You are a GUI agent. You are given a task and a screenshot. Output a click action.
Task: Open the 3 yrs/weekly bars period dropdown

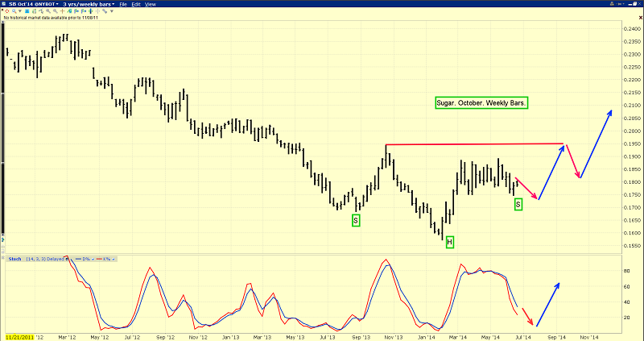pyautogui.click(x=89, y=4)
